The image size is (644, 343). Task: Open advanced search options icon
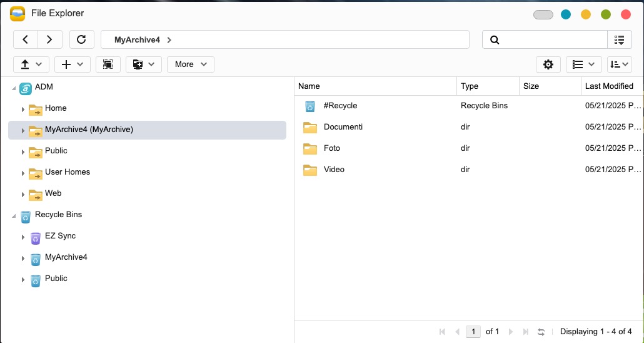click(x=620, y=39)
